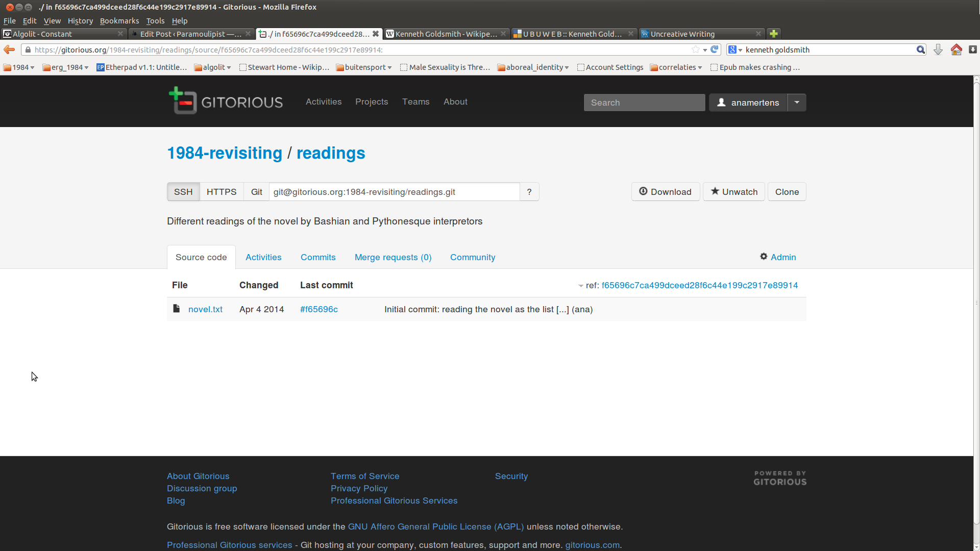Select HTTPS clone protocol
The height and width of the screenshot is (551, 980).
click(x=222, y=192)
